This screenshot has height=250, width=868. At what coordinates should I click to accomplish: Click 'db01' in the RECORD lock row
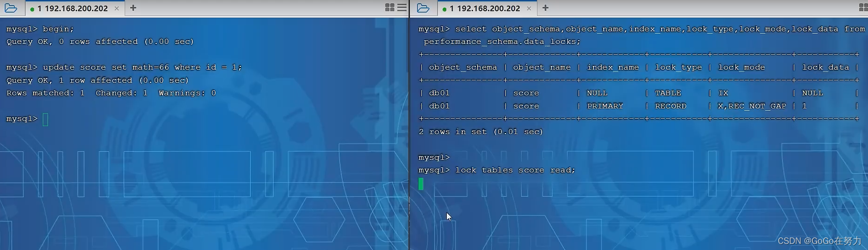coord(439,106)
